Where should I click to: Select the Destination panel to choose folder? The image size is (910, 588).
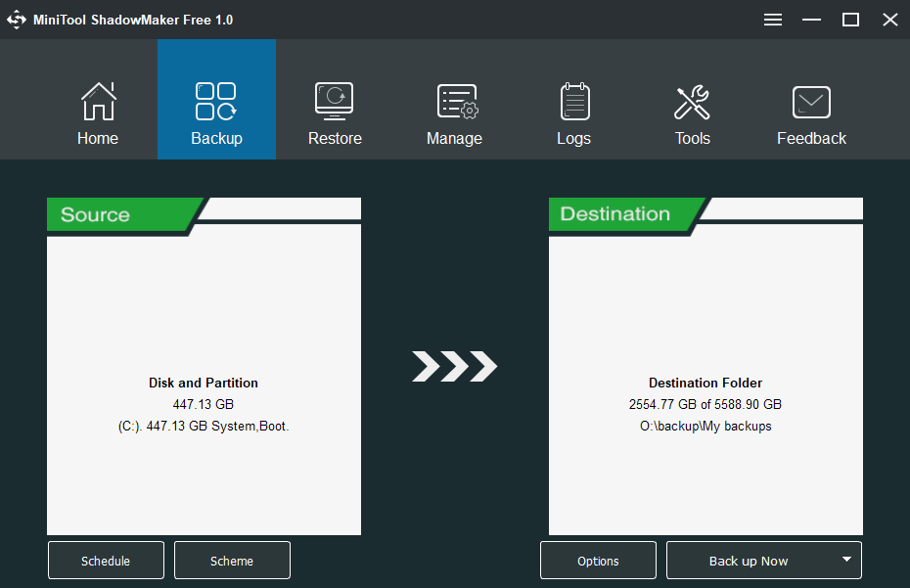(x=705, y=382)
